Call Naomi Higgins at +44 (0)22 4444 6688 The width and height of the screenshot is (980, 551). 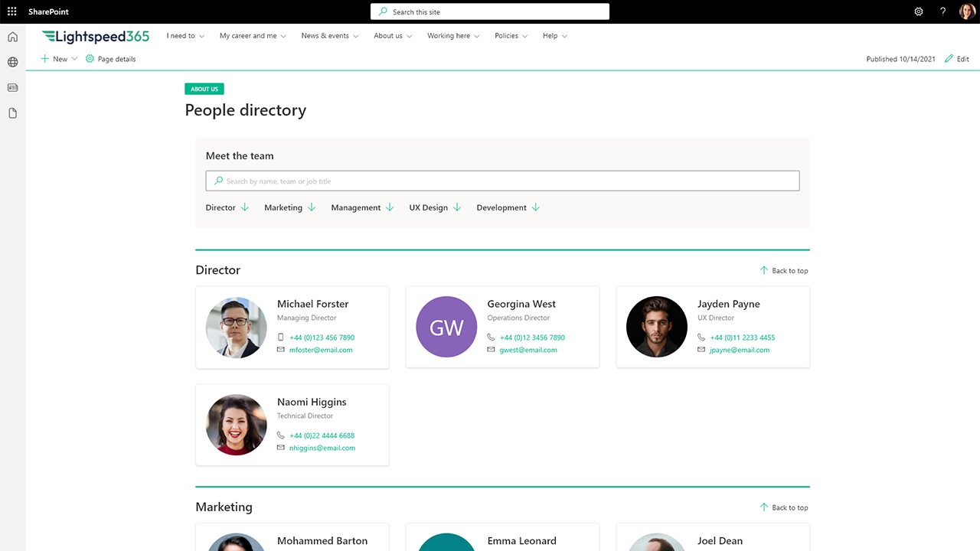(x=322, y=435)
